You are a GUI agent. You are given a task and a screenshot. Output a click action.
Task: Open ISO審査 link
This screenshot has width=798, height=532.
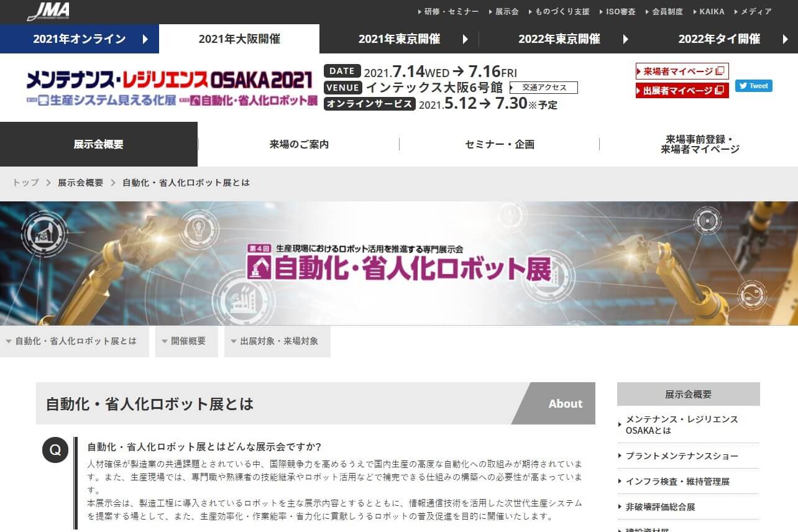click(617, 11)
